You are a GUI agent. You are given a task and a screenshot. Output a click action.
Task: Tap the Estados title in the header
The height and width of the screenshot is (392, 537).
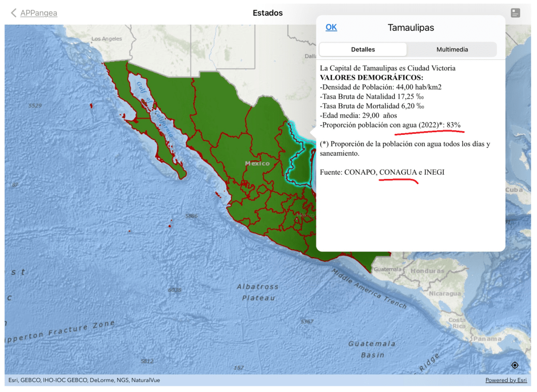coord(268,13)
